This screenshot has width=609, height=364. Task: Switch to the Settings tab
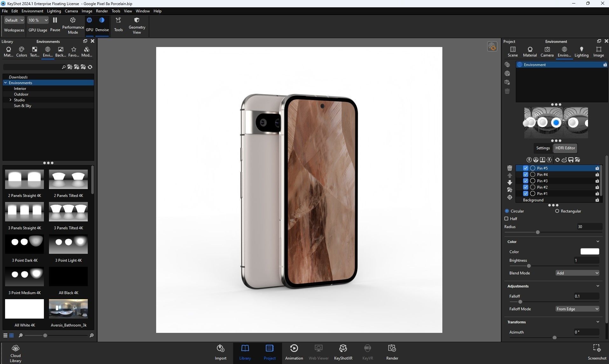point(543,148)
